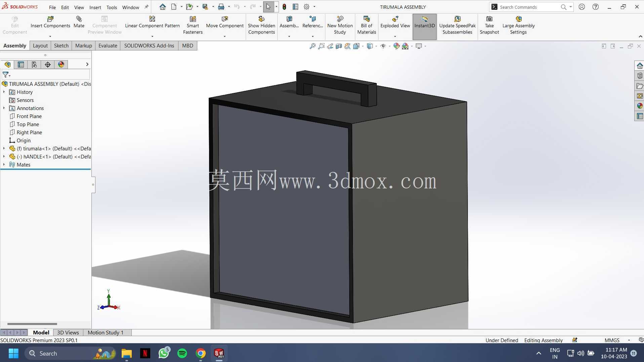Image resolution: width=644 pixels, height=362 pixels.
Task: Switch to the MBD tab
Action: [188, 46]
